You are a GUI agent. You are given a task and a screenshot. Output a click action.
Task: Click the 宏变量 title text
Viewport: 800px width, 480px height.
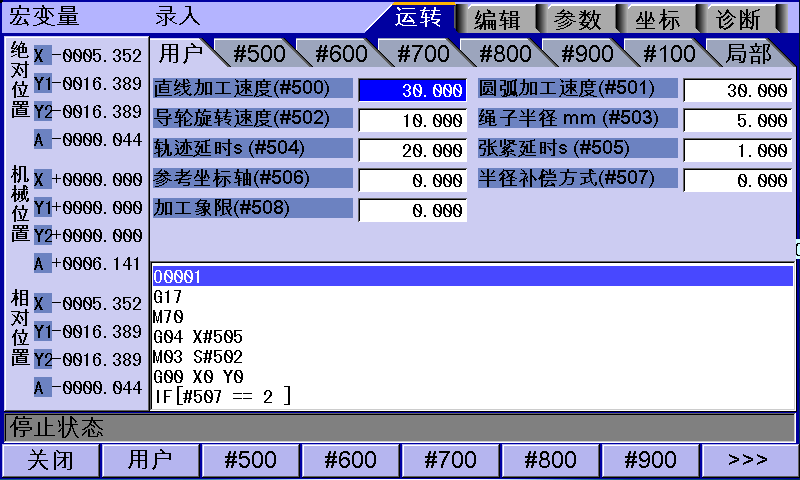click(44, 16)
